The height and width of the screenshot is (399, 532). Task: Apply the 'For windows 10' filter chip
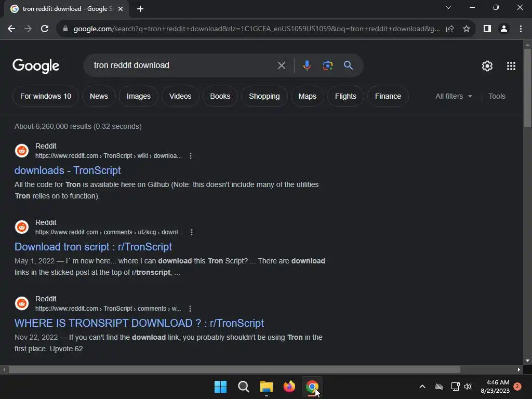(x=46, y=96)
